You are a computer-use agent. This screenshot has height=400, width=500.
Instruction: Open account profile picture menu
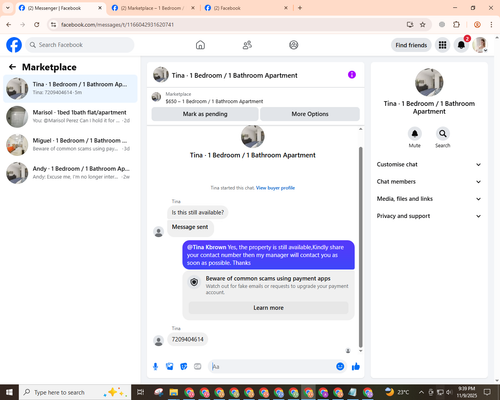point(480,45)
